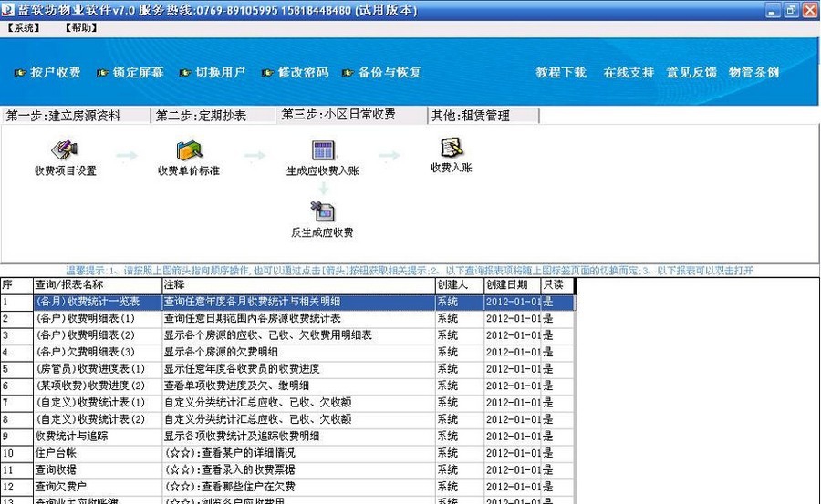Select row (各月)收费统计一览表
This screenshot has height=504, width=821.
287,302
